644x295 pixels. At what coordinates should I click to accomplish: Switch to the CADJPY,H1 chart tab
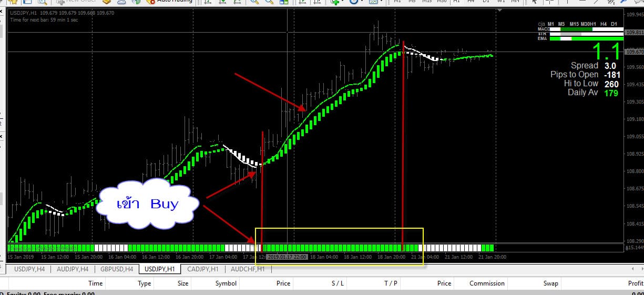tap(202, 269)
